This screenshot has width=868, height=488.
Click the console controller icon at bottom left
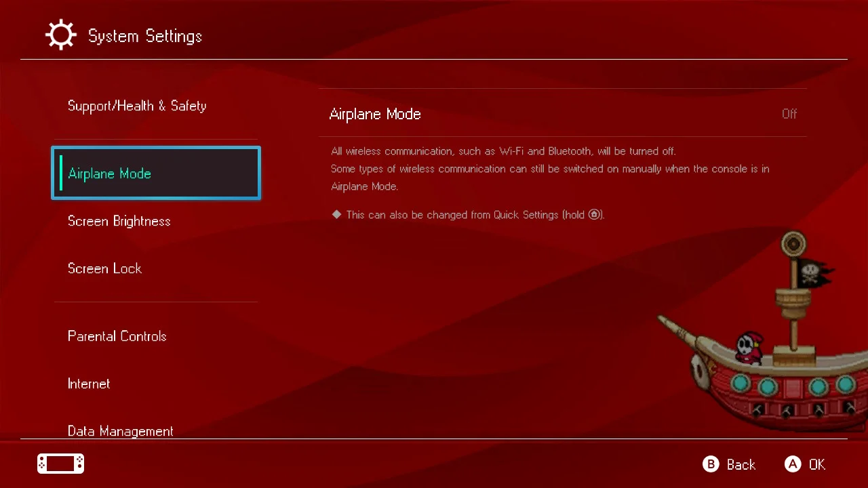[61, 464]
